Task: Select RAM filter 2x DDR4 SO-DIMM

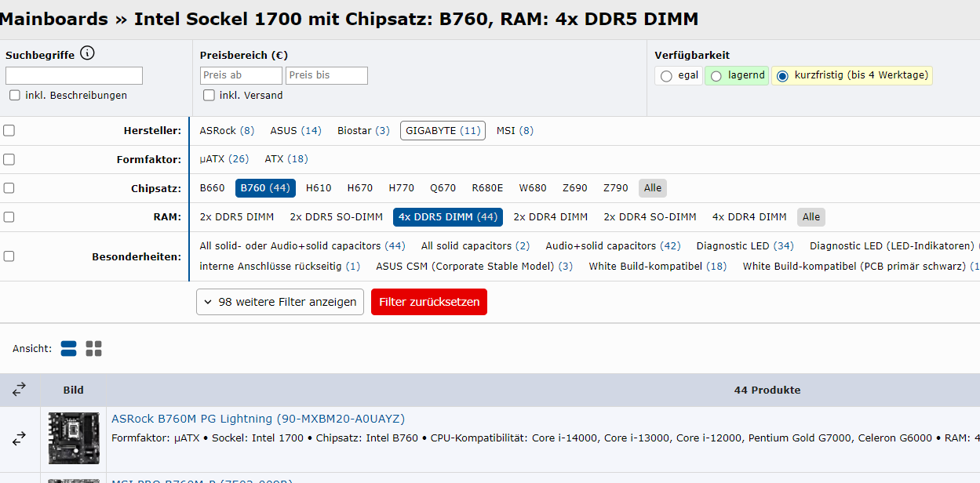Action: [650, 217]
